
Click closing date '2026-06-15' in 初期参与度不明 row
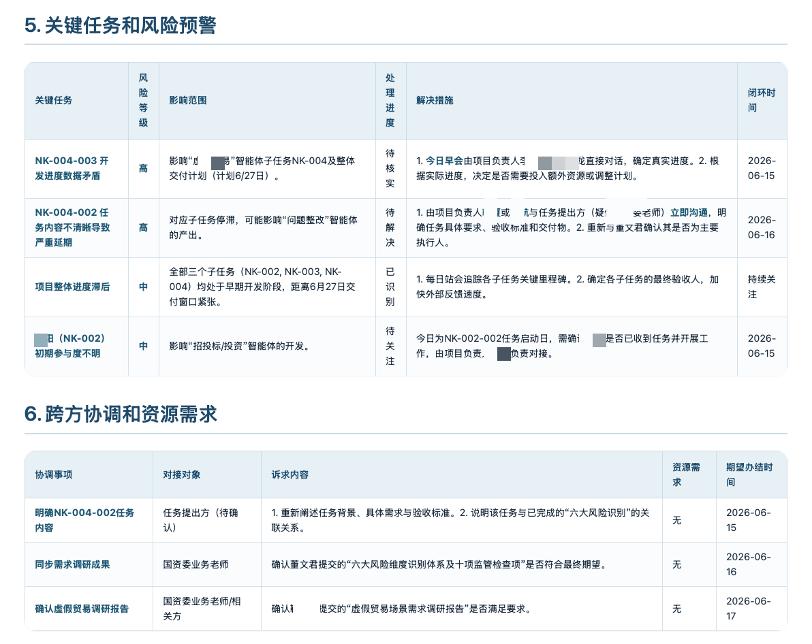click(x=762, y=346)
